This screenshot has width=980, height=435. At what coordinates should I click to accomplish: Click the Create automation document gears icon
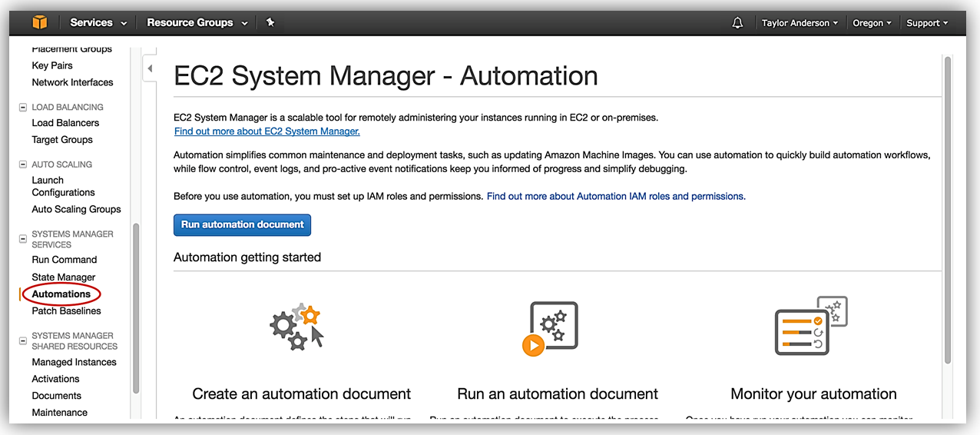pos(297,327)
